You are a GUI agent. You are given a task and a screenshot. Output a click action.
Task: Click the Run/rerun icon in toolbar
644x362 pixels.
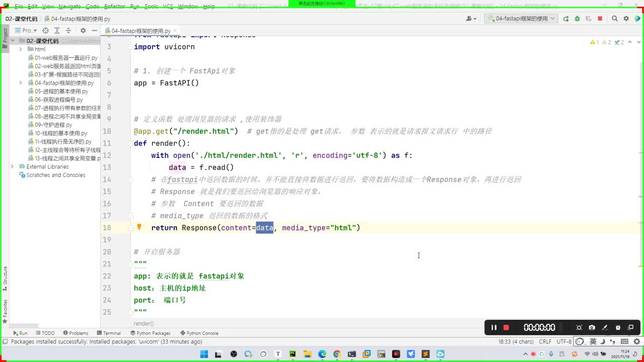[566, 19]
